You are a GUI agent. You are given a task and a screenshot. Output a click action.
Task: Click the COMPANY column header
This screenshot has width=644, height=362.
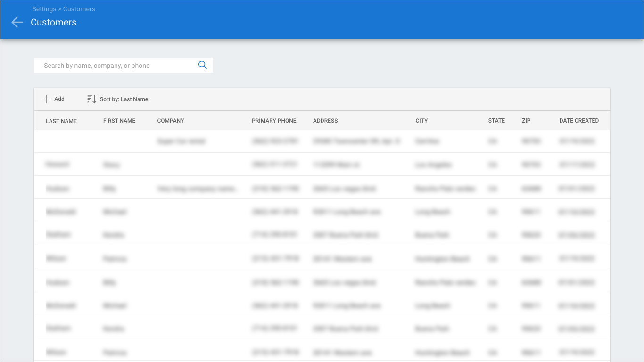(x=171, y=121)
